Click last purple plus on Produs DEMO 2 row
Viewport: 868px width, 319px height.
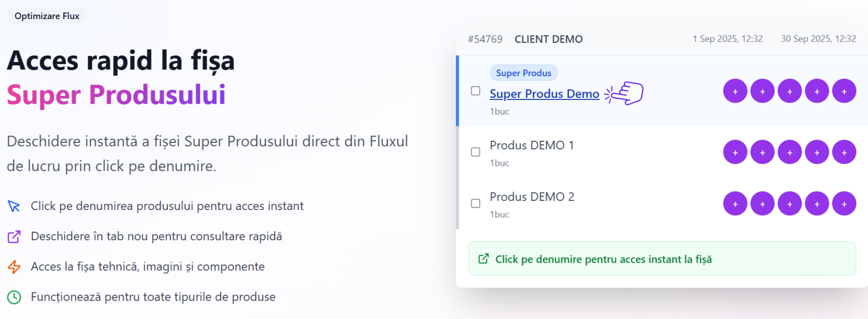pyautogui.click(x=844, y=203)
